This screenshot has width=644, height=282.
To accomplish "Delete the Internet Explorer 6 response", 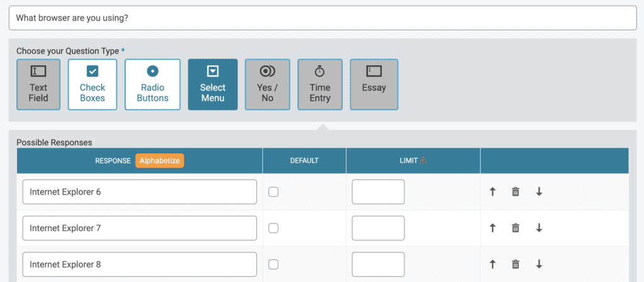I will (x=516, y=191).
